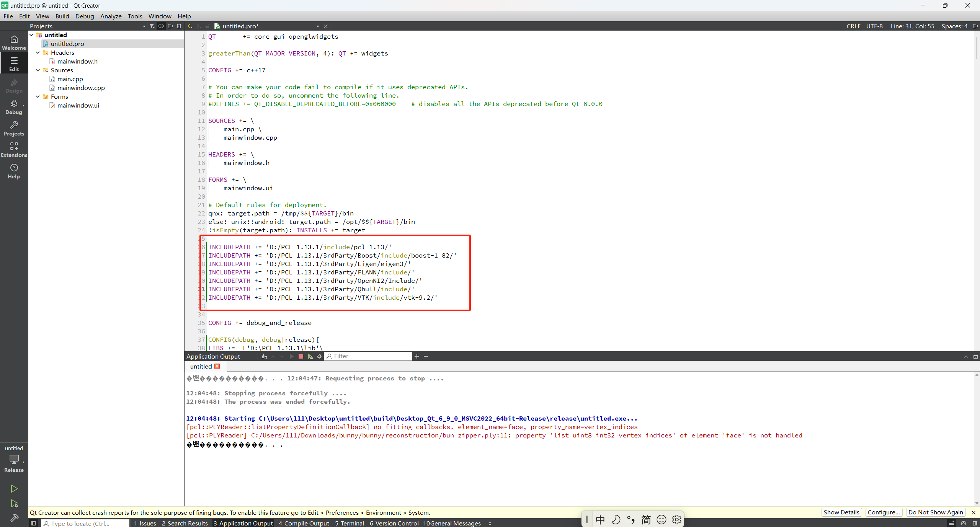Open the Build menu
980x527 pixels.
pyautogui.click(x=62, y=16)
